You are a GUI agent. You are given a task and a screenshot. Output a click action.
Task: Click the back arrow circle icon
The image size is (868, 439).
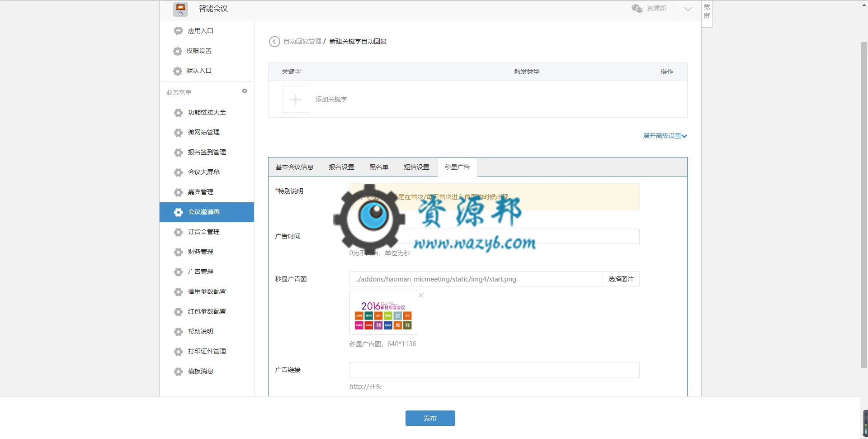pyautogui.click(x=274, y=42)
